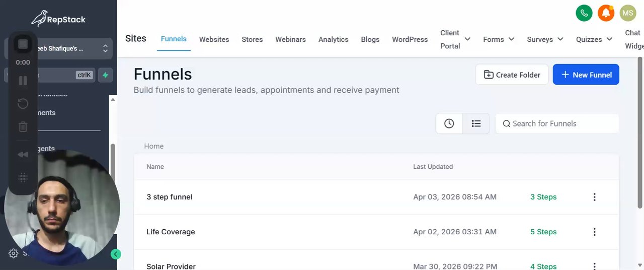Delete the recording using trash icon
The width and height of the screenshot is (644, 270).
coord(23,127)
